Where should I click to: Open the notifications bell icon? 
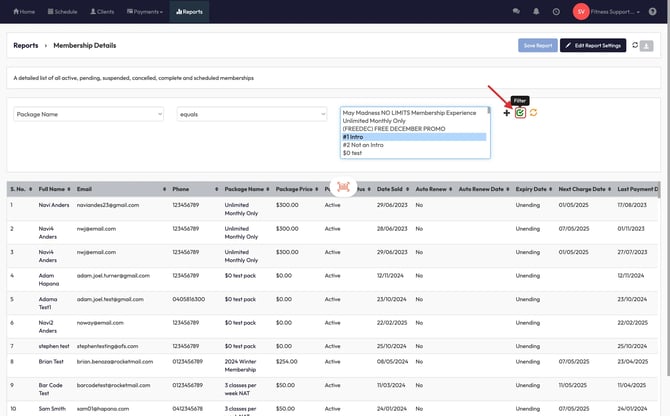(536, 11)
